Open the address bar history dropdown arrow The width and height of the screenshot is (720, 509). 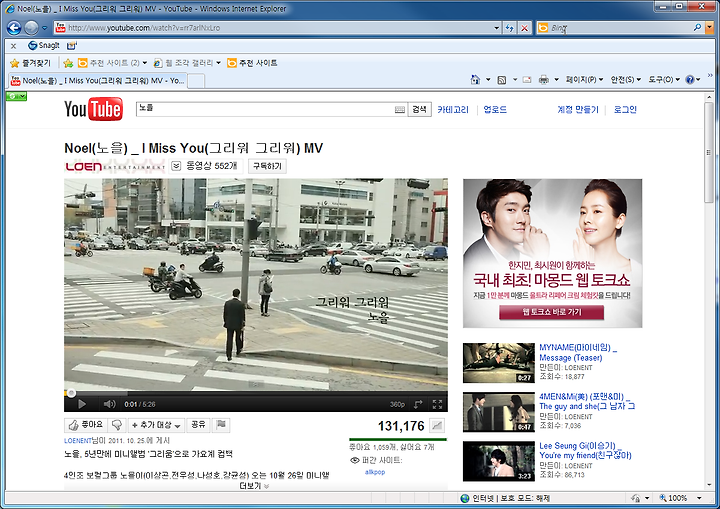pos(496,28)
